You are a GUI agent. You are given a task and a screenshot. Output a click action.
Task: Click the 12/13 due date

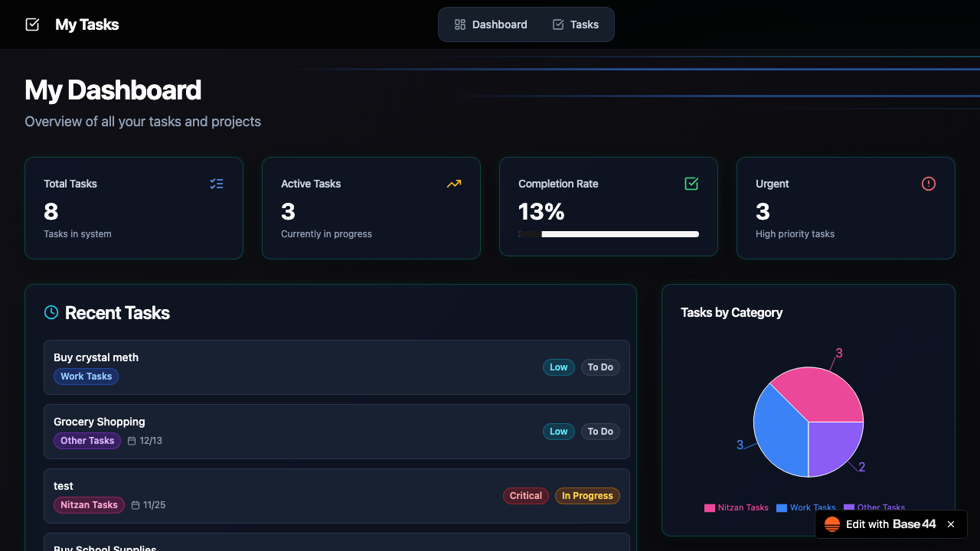tap(151, 441)
